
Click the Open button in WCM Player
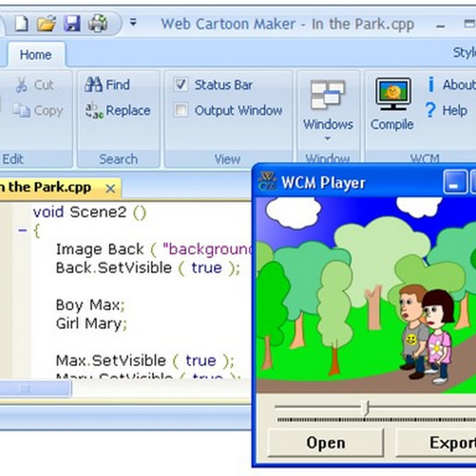pyautogui.click(x=325, y=443)
